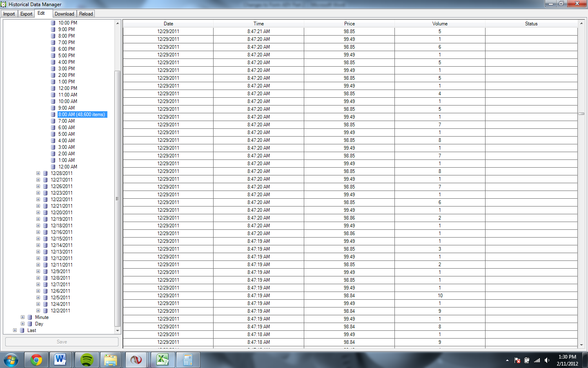Sort the table by Date column header

168,24
